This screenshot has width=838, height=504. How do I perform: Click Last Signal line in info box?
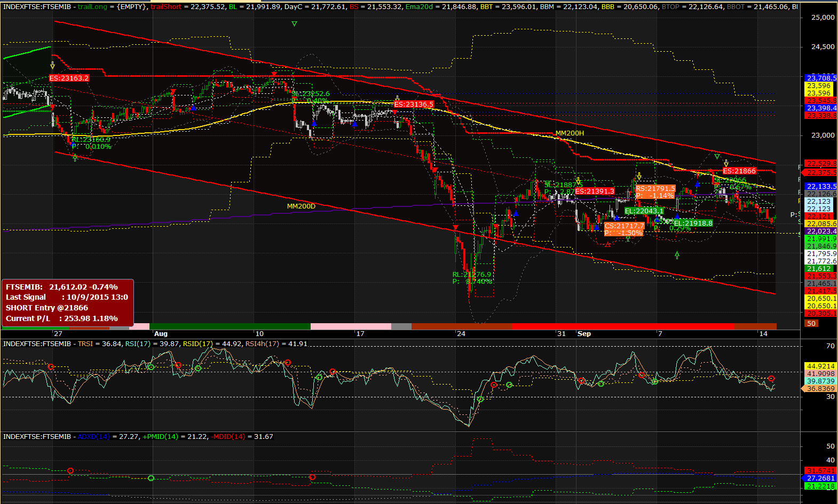(67, 297)
